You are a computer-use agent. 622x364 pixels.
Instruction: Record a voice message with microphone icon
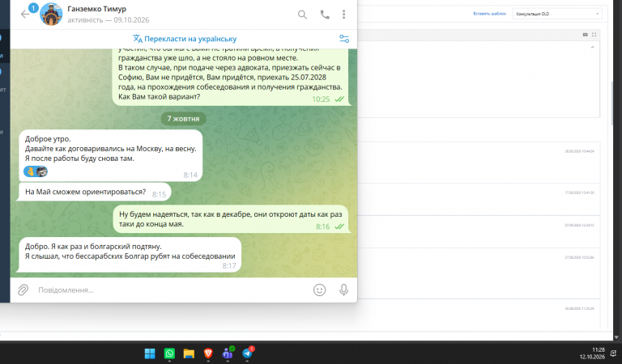(344, 290)
